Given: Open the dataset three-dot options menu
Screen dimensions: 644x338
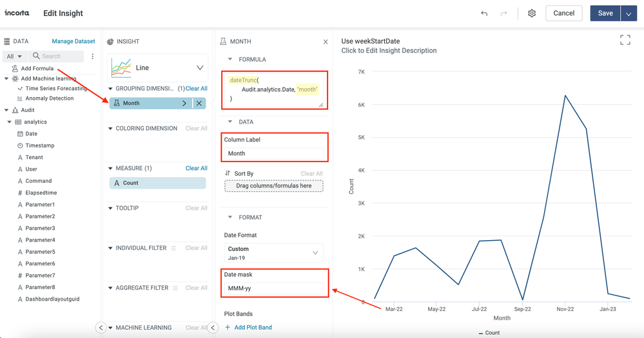Looking at the screenshot, I should 93,57.
